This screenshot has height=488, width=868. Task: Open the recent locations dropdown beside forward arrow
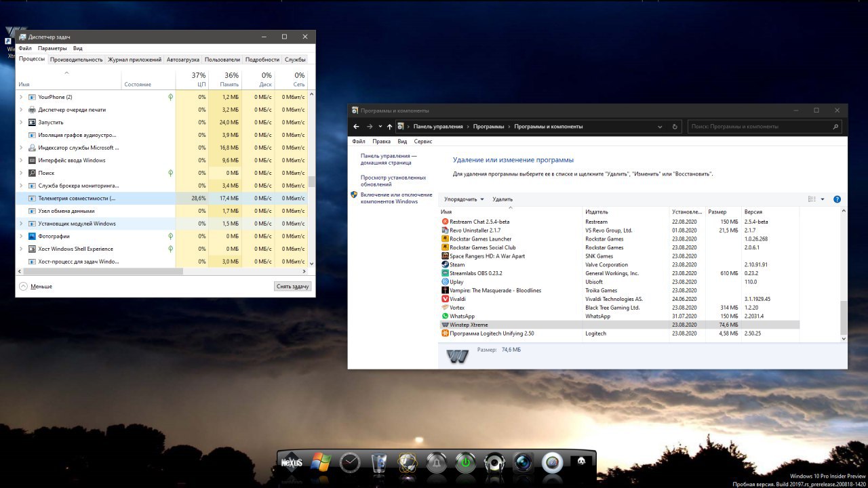click(380, 127)
